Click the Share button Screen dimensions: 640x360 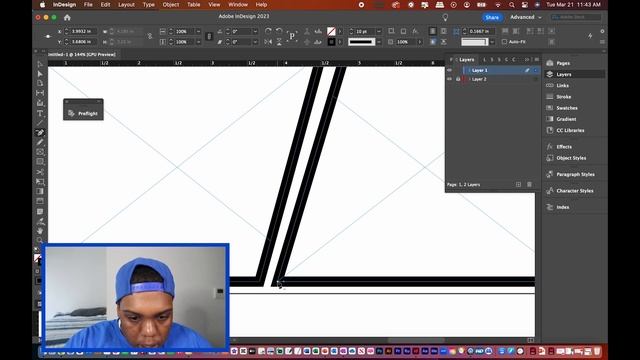492,17
